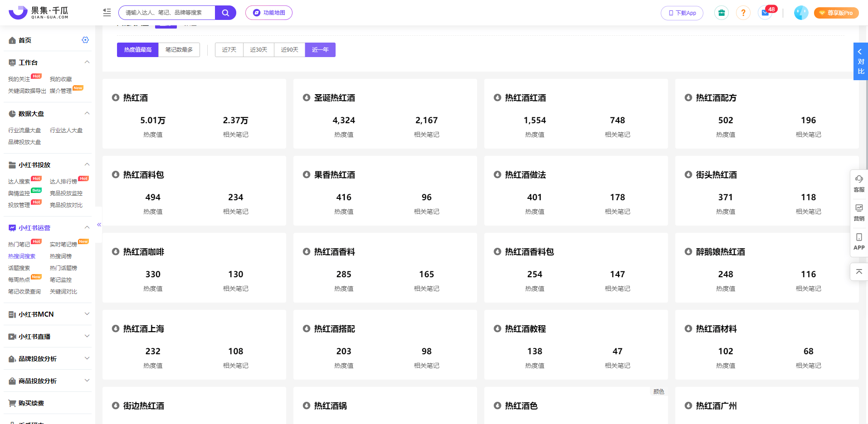Click add-compare icon beside 醉鹅娘热红酒

tap(688, 251)
